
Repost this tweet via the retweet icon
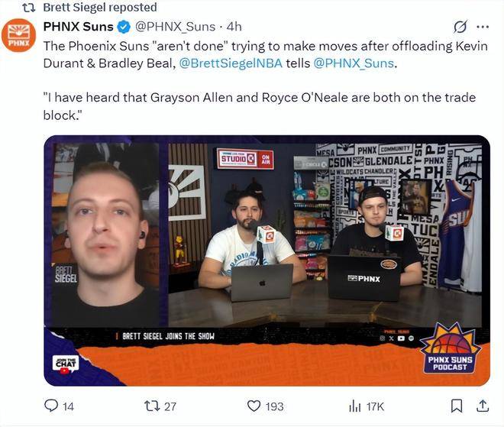(x=152, y=406)
